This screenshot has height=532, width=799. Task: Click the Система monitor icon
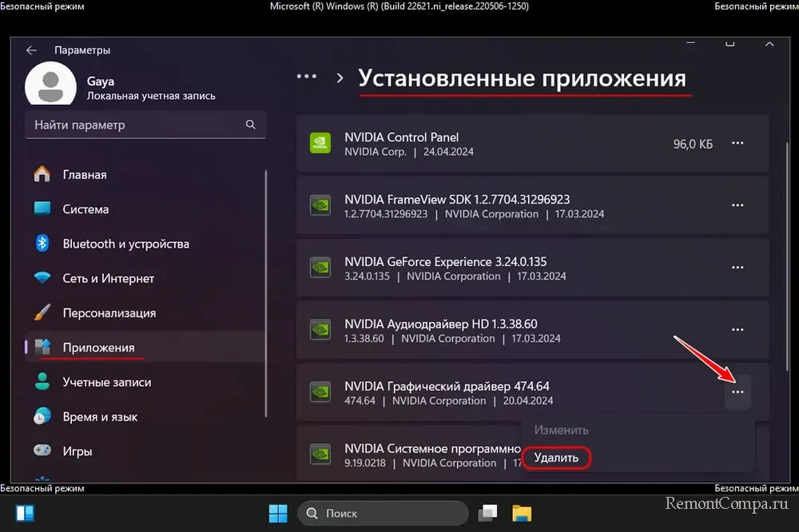pos(42,208)
